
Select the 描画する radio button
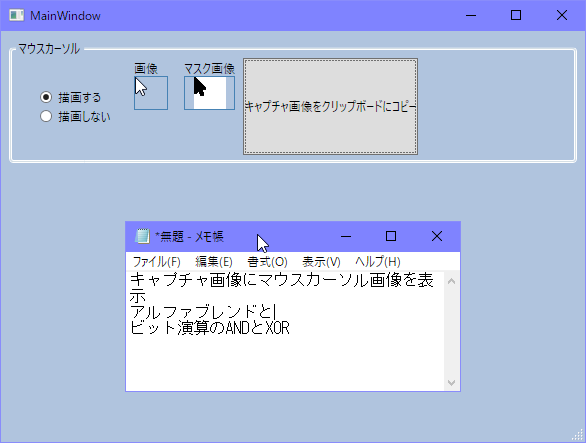pos(46,98)
